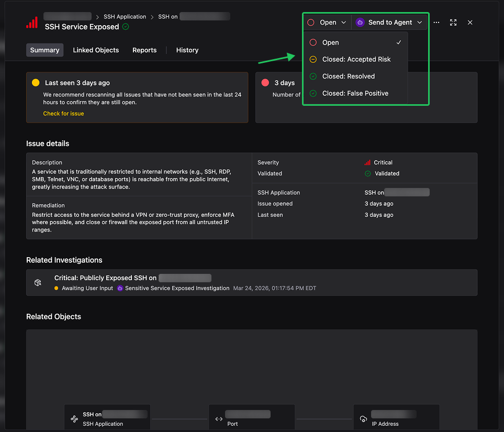Switch to the Linked Objects tab
Viewport: 504px width, 432px height.
96,50
